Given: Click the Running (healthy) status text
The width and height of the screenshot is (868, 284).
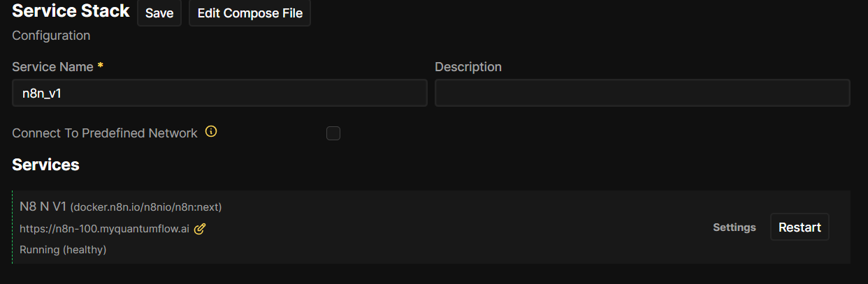Looking at the screenshot, I should pyautogui.click(x=63, y=249).
